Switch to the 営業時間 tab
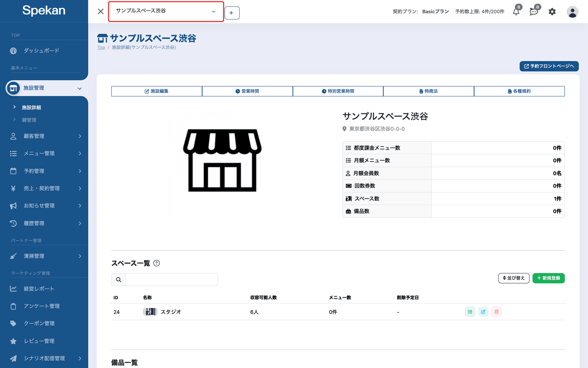 (247, 91)
